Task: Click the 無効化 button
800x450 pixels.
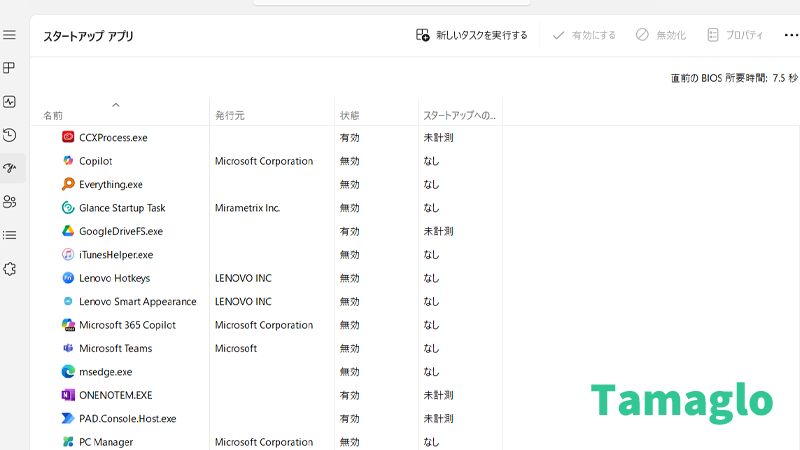Action: (661, 35)
